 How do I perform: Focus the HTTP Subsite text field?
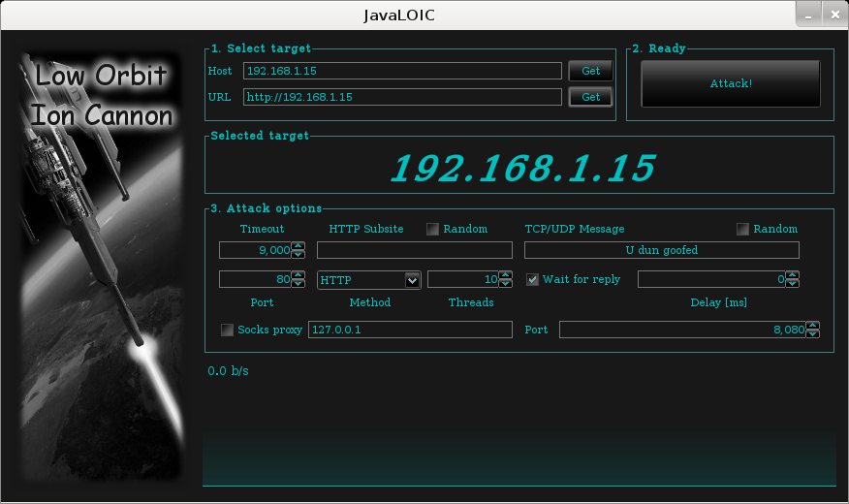414,250
